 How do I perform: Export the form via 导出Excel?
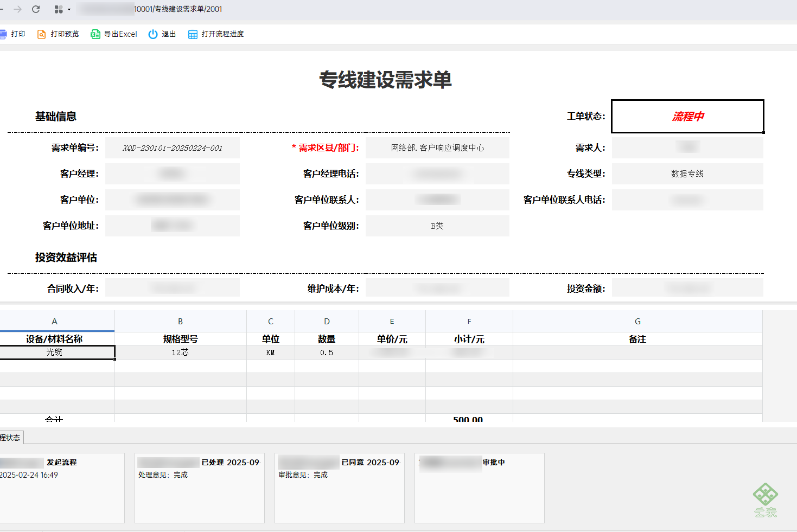tap(114, 34)
